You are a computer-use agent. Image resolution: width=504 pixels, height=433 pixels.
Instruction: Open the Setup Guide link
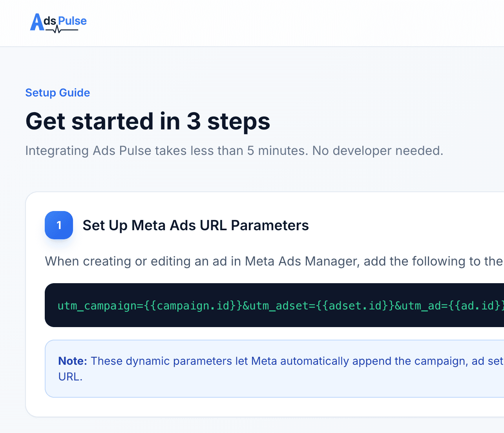(x=57, y=93)
